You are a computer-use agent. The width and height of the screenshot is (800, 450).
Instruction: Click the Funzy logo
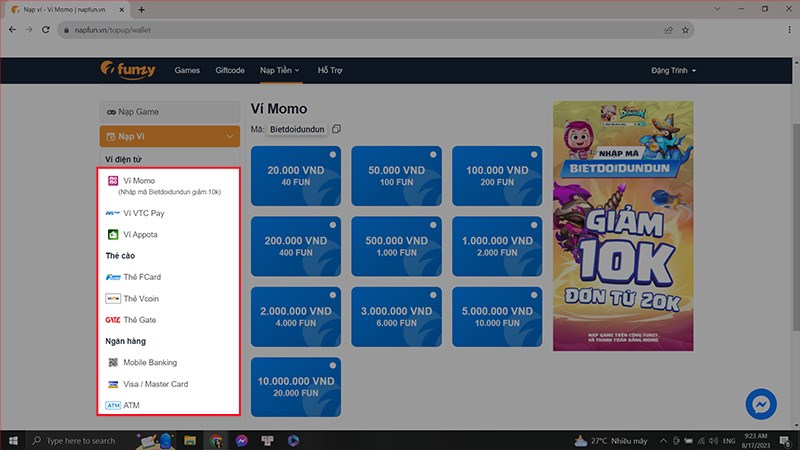pyautogui.click(x=128, y=70)
